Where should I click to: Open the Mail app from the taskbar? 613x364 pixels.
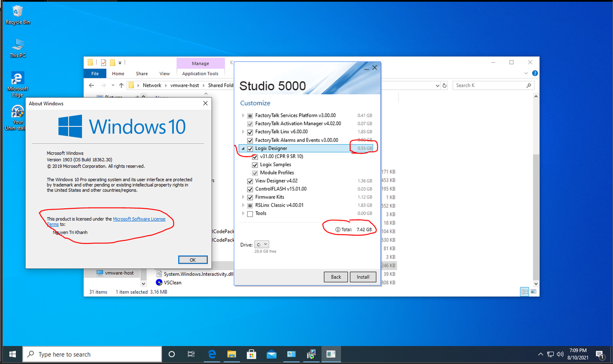(272, 354)
